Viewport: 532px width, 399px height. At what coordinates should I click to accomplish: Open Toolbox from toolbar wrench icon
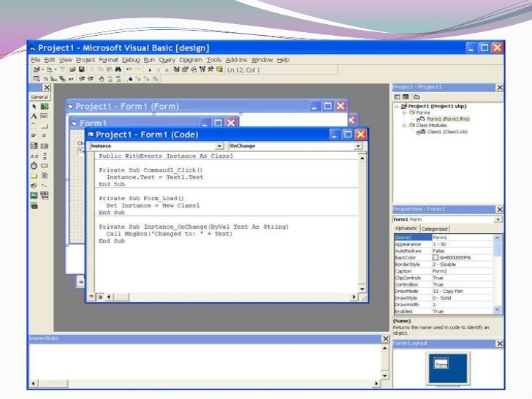tap(210, 69)
